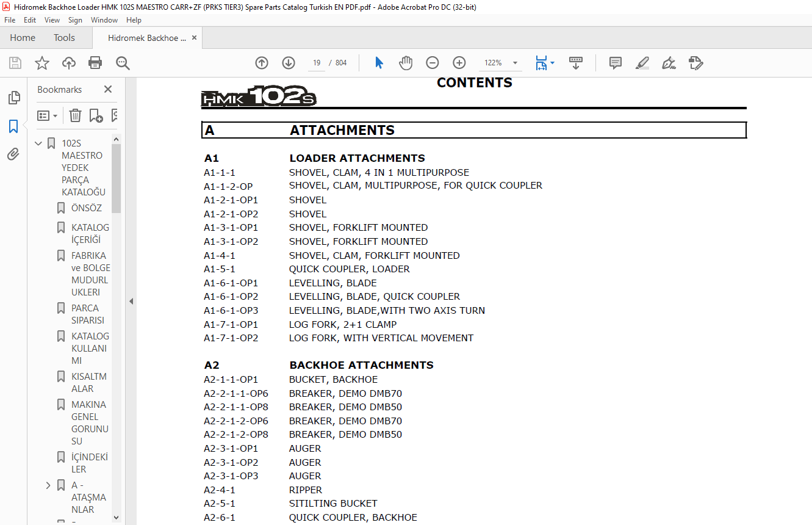The image size is (812, 525).
Task: Click the scrolling mode keyboard icon
Action: coord(576,63)
